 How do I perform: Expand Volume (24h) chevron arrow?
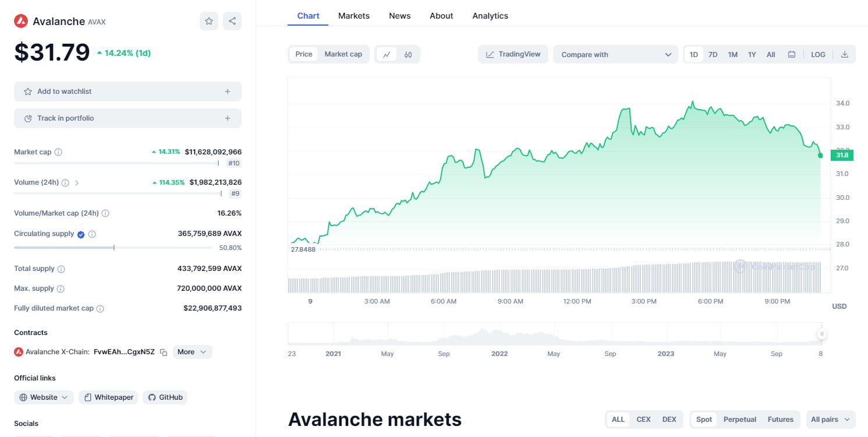(x=77, y=182)
